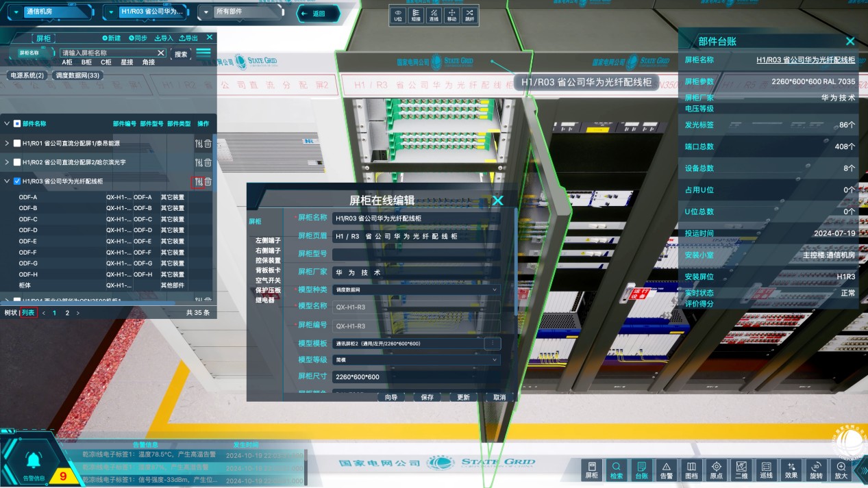
Task: Select 右侧端子 tab in edit dialog
Action: click(268, 251)
